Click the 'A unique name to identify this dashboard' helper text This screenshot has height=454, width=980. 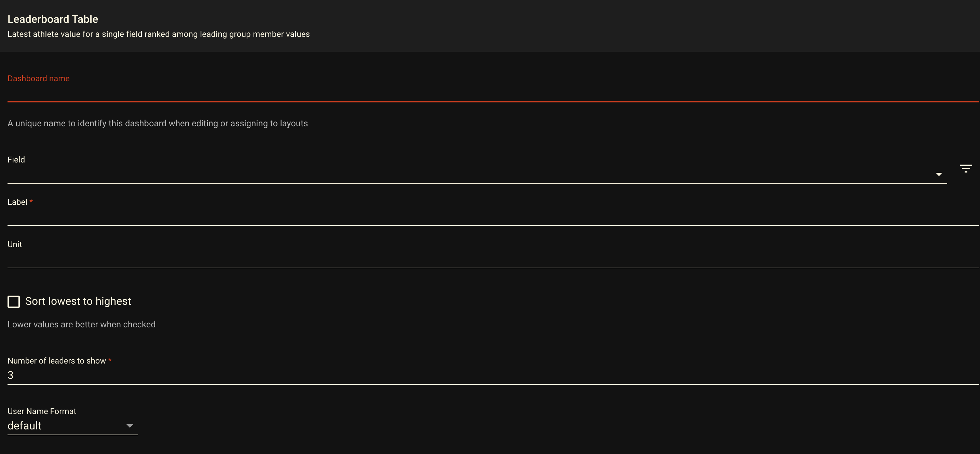pyautogui.click(x=158, y=124)
